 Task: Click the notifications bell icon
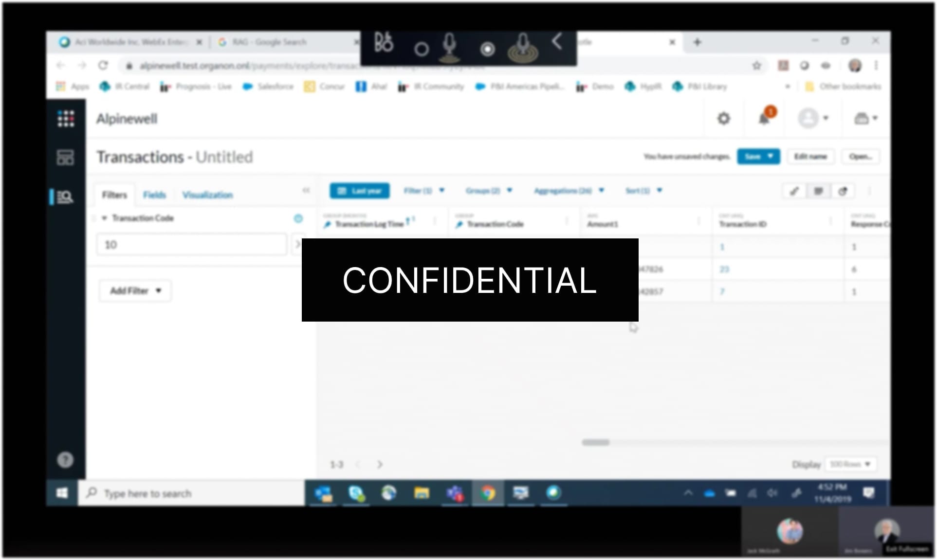[764, 118]
